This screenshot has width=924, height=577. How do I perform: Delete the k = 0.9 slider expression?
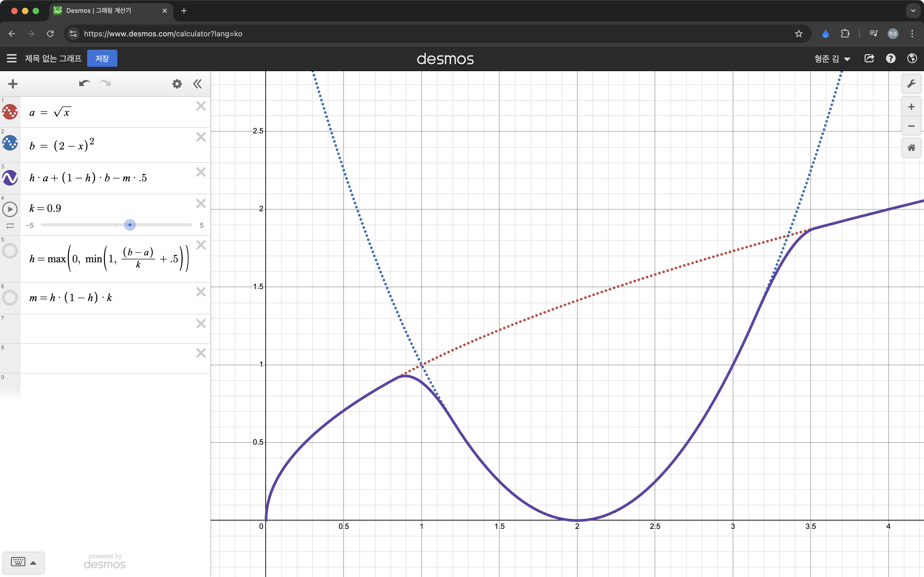pos(201,204)
